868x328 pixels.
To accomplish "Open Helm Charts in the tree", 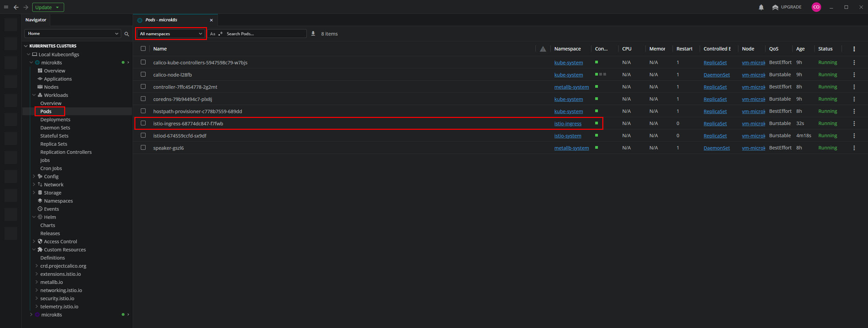I will [x=48, y=225].
